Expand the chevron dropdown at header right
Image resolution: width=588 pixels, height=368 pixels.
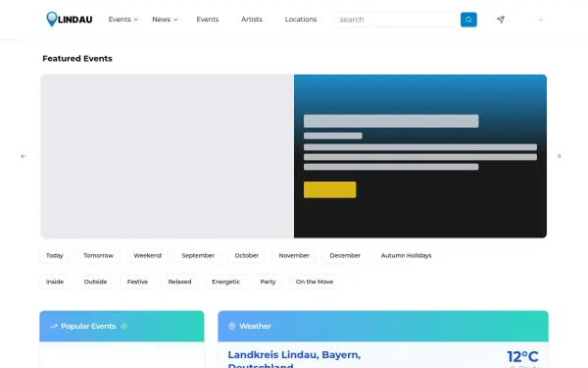pyautogui.click(x=540, y=20)
